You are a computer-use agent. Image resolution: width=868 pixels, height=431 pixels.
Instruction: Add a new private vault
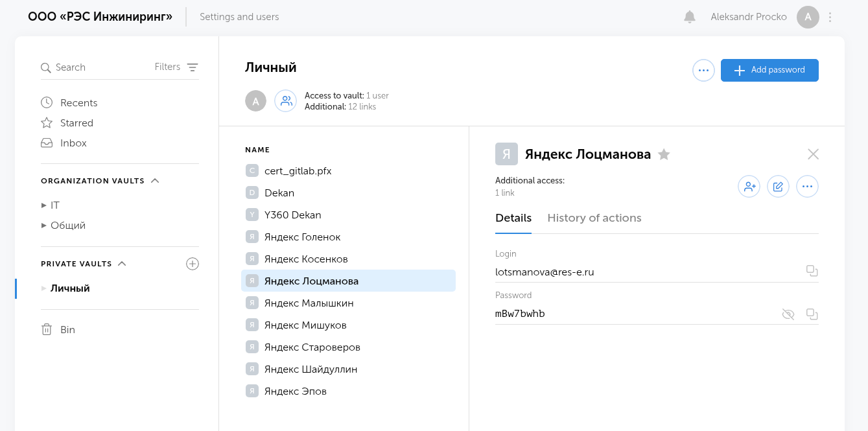(x=193, y=264)
